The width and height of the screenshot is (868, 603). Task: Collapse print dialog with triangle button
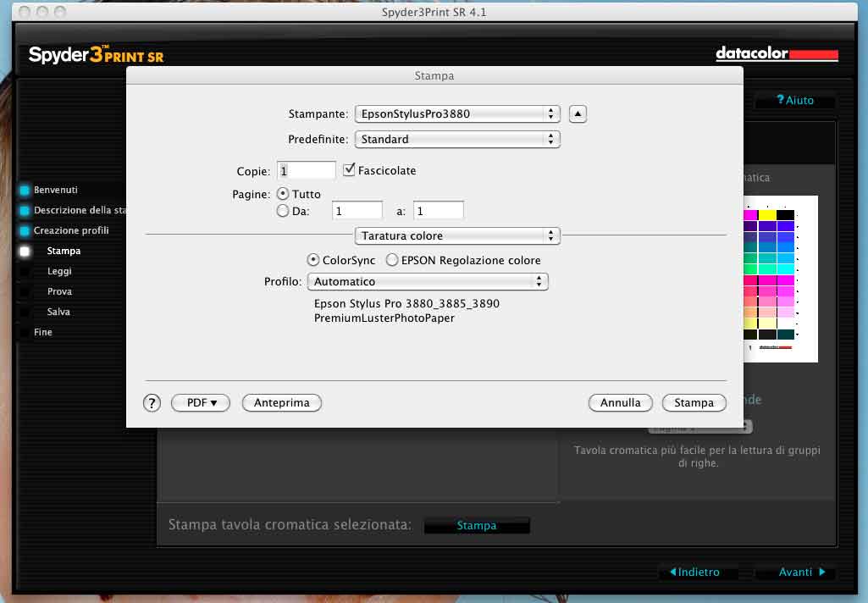[x=577, y=113]
